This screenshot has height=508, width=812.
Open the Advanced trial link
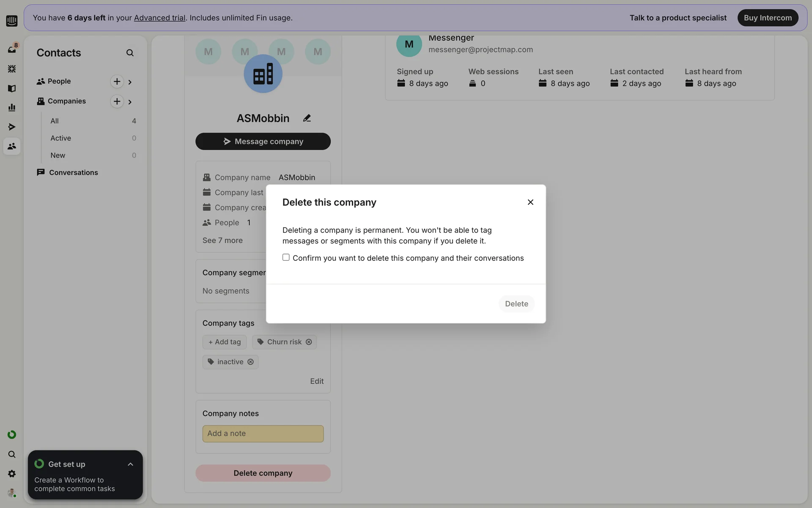tap(159, 18)
